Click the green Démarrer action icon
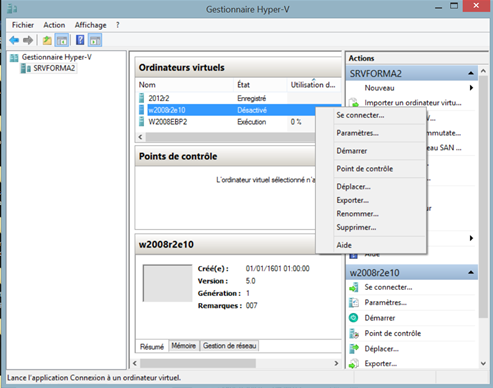 coord(354,318)
